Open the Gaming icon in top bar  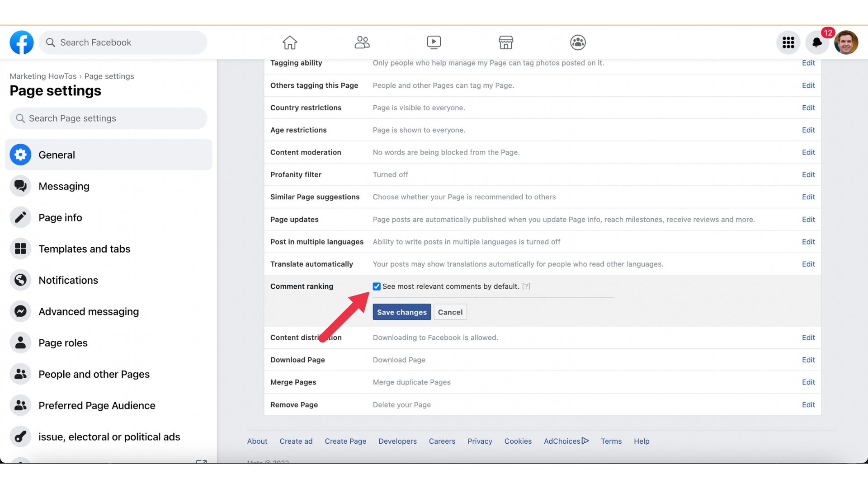pyautogui.click(x=577, y=42)
